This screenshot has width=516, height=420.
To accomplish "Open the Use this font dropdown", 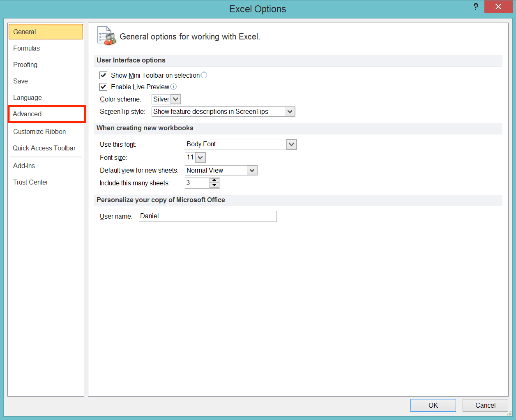I will pyautogui.click(x=291, y=144).
